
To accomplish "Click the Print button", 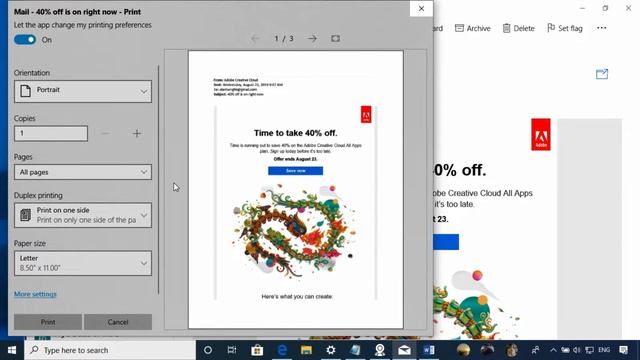I will [48, 322].
